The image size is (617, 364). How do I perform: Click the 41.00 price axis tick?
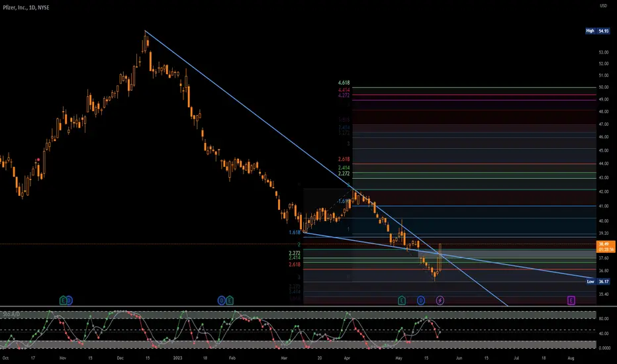pos(604,206)
